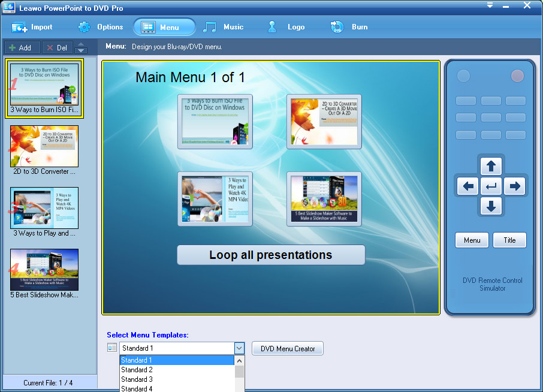Viewport: 543px width, 392px height.
Task: Choose Standard 3 template option
Action: [x=177, y=379]
